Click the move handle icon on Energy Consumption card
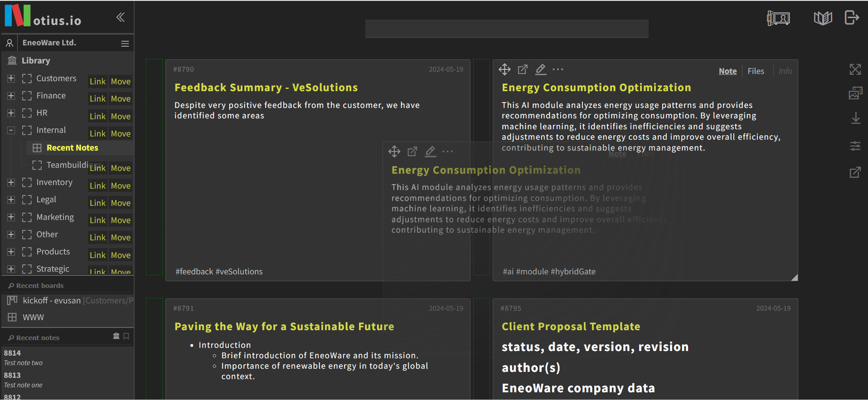 (x=504, y=69)
